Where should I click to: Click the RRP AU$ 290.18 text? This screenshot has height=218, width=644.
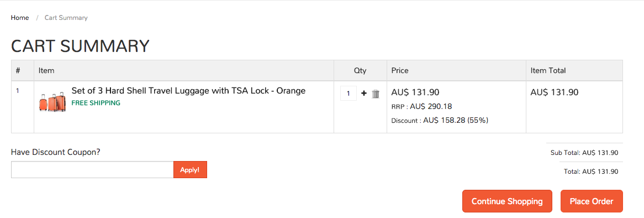[422, 107]
